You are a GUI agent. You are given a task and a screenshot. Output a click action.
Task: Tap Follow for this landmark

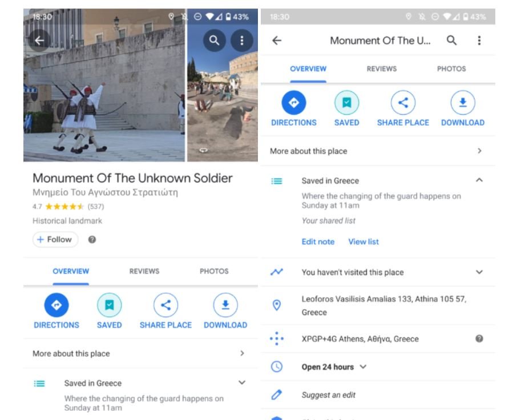(x=54, y=240)
